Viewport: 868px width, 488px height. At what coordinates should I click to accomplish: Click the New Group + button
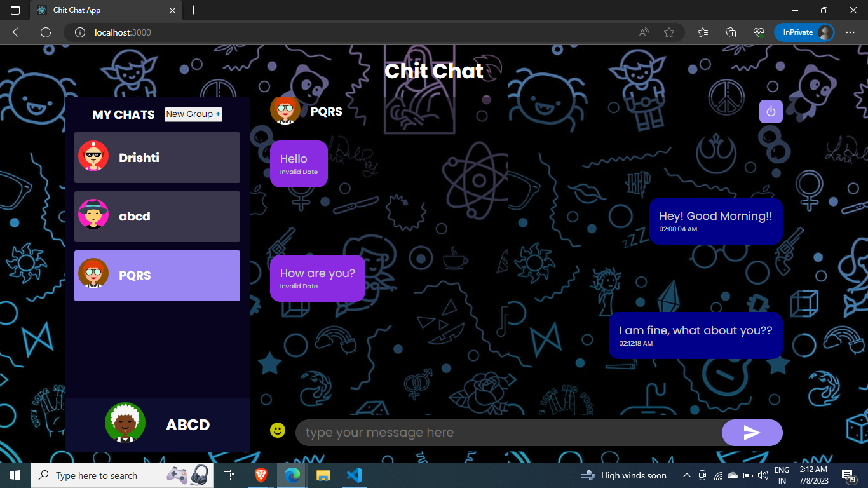tap(193, 114)
